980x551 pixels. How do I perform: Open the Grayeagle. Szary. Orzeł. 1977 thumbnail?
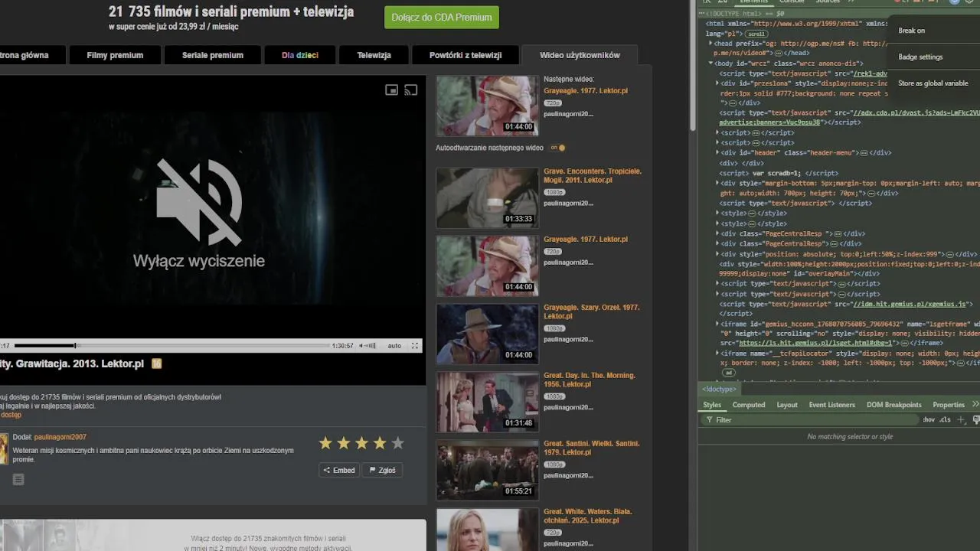click(487, 334)
